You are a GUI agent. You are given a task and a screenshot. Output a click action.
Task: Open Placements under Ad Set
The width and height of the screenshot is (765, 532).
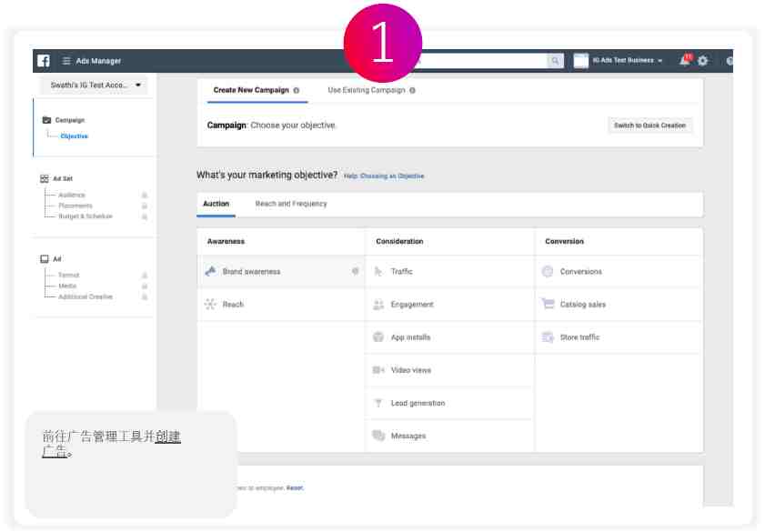(x=75, y=206)
